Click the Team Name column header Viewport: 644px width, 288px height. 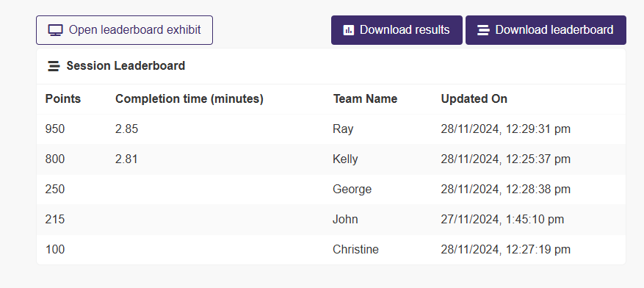pyautogui.click(x=365, y=99)
